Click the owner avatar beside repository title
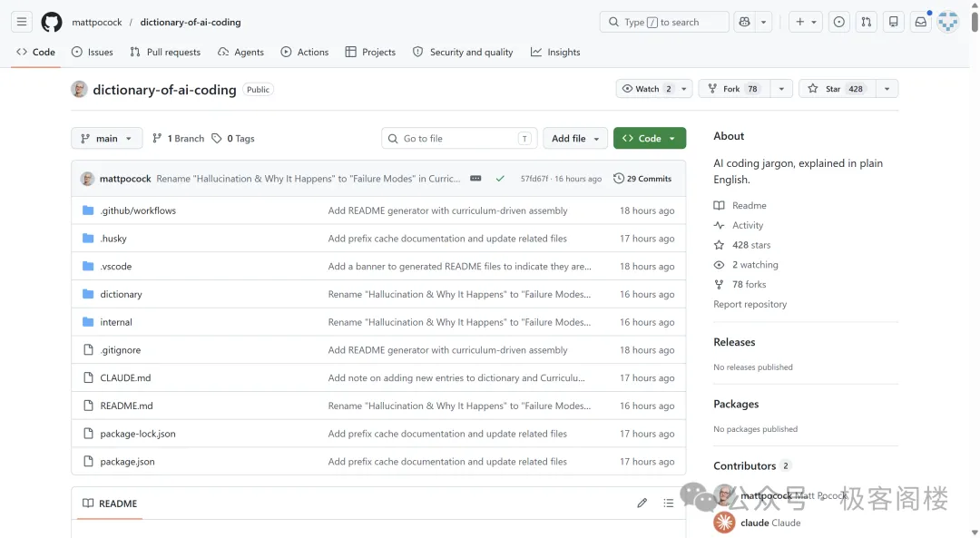The height and width of the screenshot is (538, 980). [79, 89]
